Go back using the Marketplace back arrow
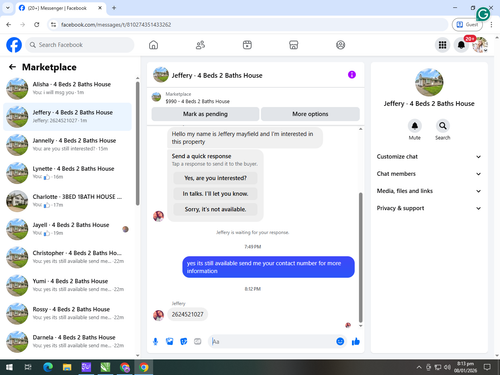This screenshot has height=375, width=500. 12,67
